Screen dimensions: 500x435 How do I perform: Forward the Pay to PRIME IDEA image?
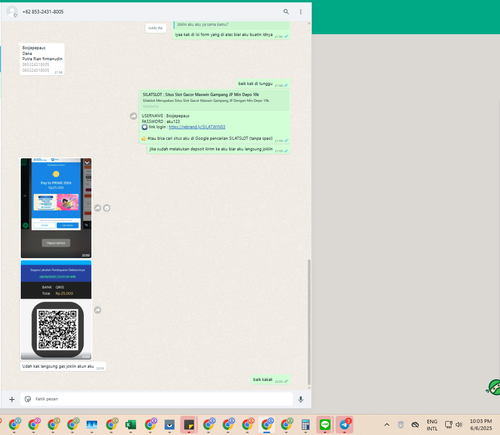pos(98,208)
